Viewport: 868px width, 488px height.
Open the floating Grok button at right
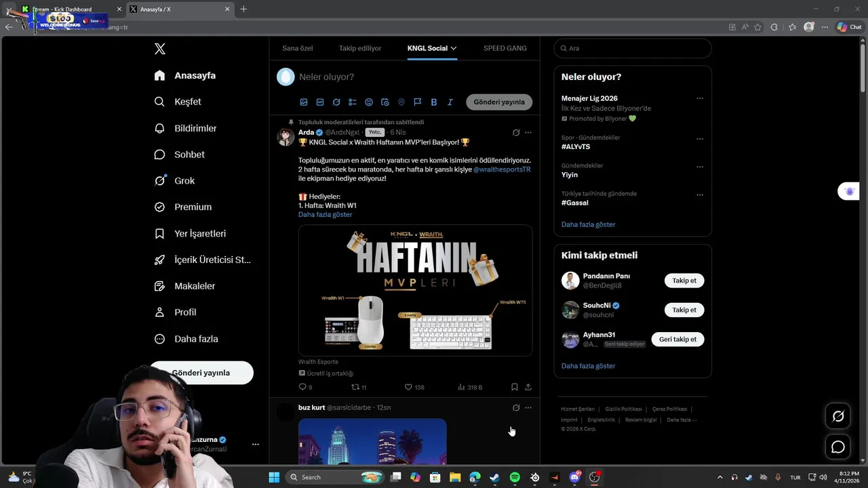pyautogui.click(x=838, y=416)
